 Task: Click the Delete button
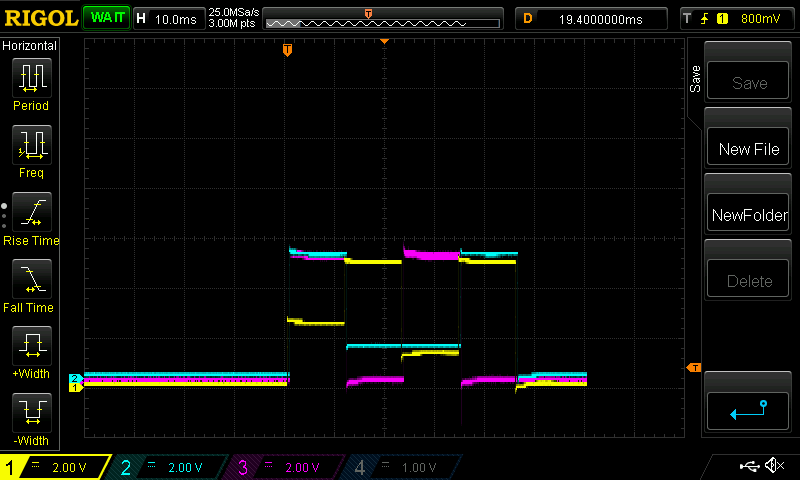pyautogui.click(x=748, y=280)
